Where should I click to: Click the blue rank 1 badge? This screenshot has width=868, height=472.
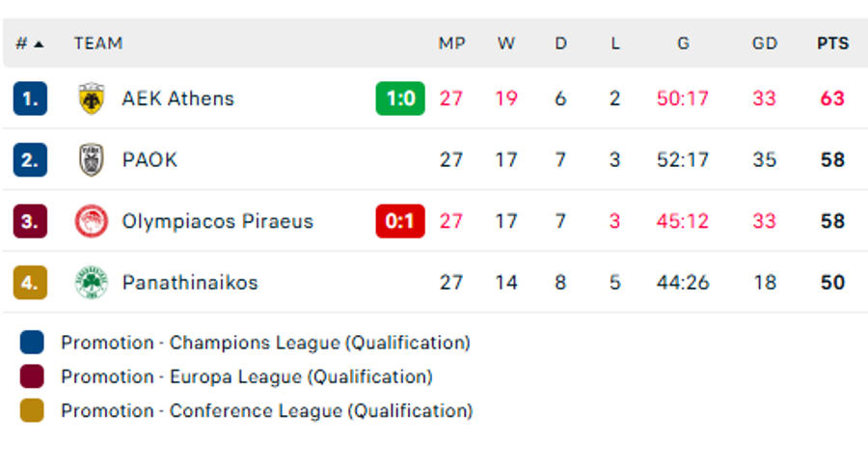(30, 98)
